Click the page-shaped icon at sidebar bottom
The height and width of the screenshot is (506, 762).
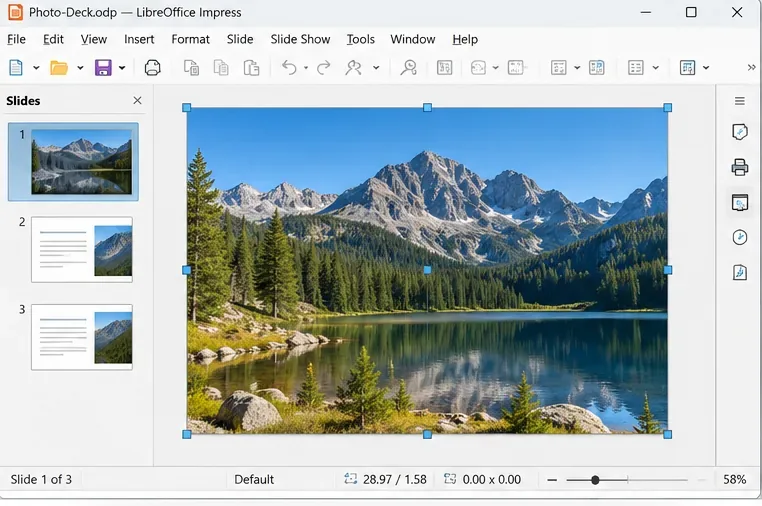pos(740,272)
